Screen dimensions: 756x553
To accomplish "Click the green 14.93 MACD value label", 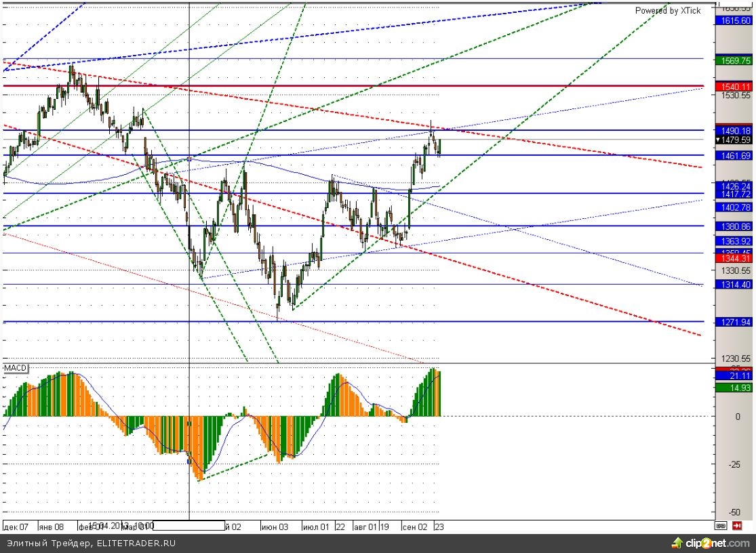I will click(x=734, y=388).
